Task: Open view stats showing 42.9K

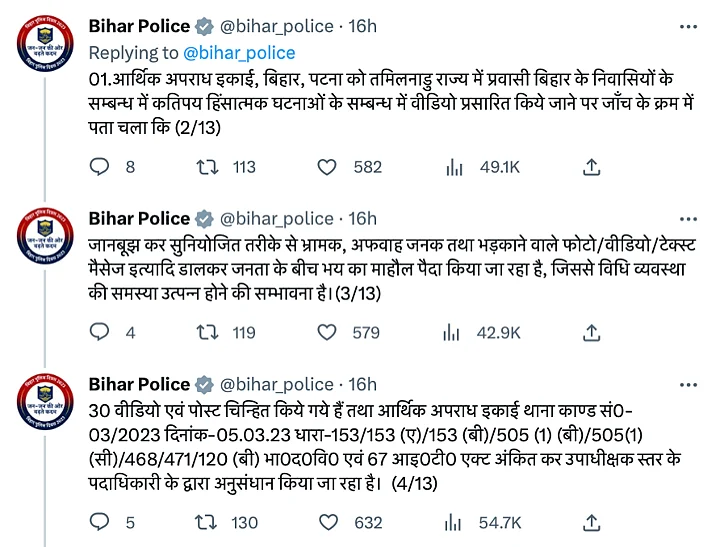Action: pyautogui.click(x=455, y=333)
